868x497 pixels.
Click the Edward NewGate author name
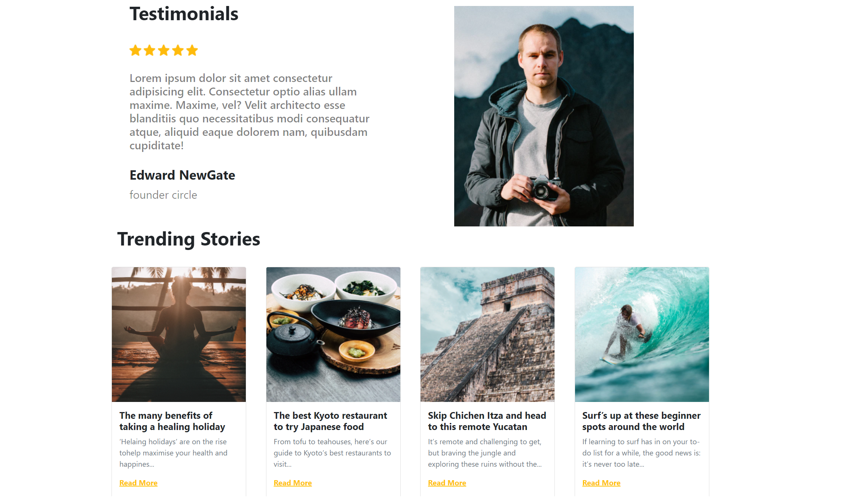tap(182, 175)
